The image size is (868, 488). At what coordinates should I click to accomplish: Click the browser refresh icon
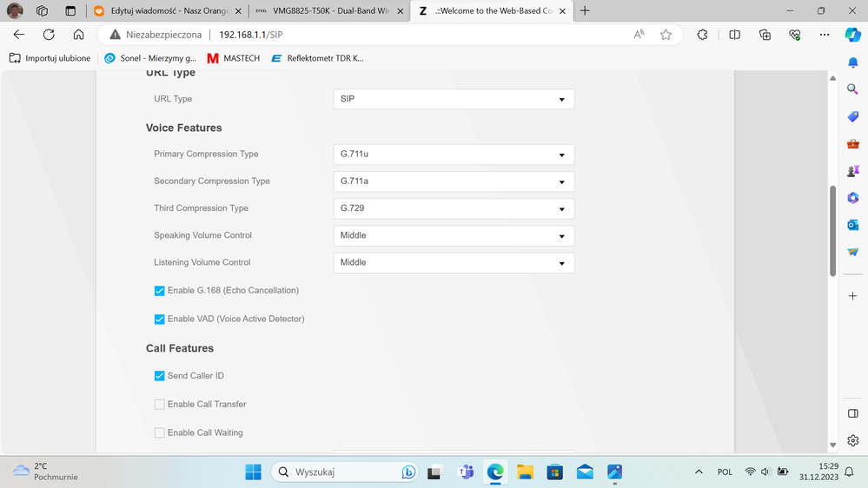coord(49,35)
